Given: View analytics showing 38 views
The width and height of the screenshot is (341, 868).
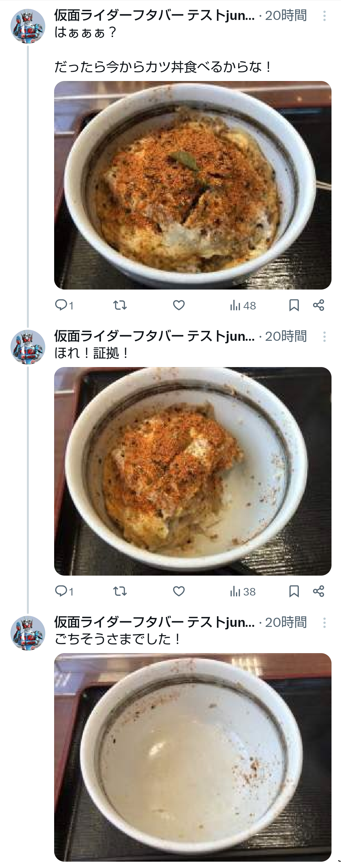Looking at the screenshot, I should pos(243,591).
